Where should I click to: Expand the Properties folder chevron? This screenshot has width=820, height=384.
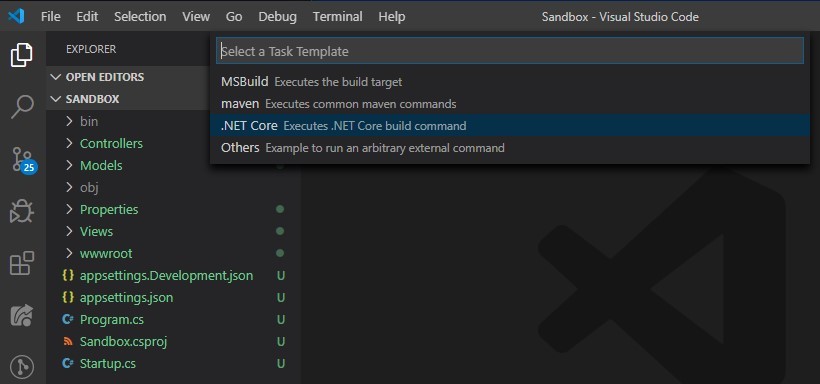tap(69, 209)
